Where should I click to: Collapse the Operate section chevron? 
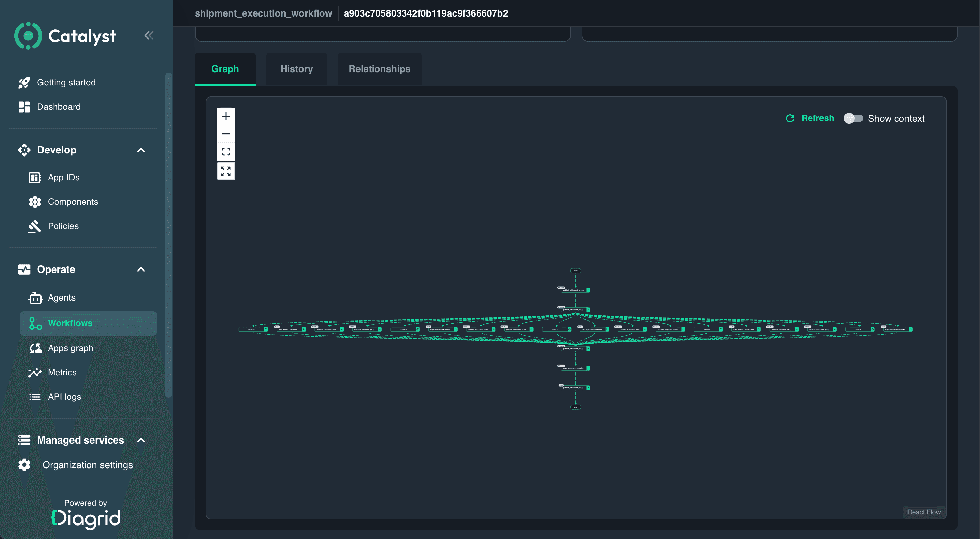coord(141,269)
